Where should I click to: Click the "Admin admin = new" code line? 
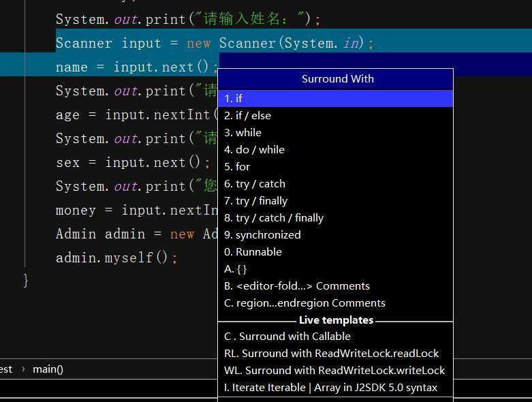tap(136, 234)
